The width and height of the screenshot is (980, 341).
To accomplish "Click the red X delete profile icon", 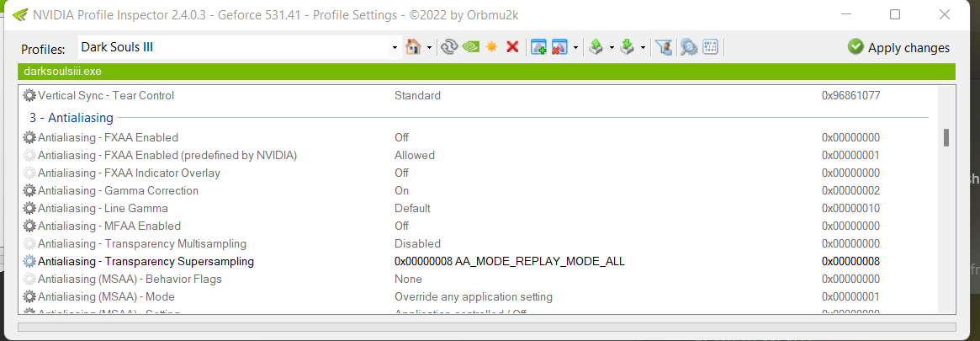I will point(512,47).
